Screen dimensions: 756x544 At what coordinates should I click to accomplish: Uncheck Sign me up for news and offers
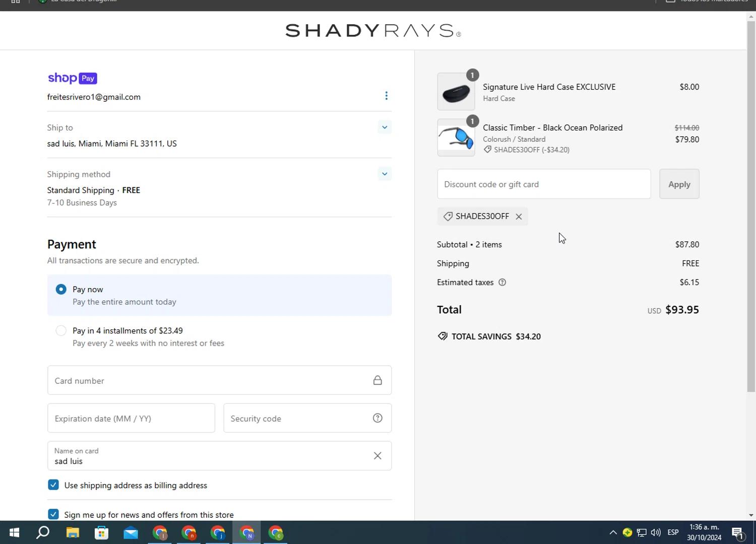pos(53,514)
